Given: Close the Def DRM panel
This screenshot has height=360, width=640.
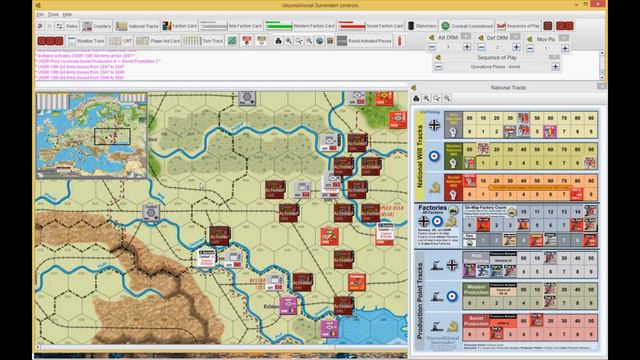Looking at the screenshot, I should pyautogui.click(x=515, y=36).
